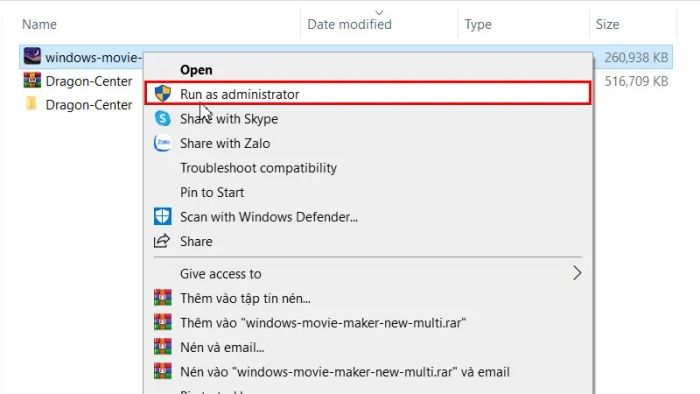Select Troubleshoot compatibility
This screenshot has height=394, width=700.
coord(258,168)
